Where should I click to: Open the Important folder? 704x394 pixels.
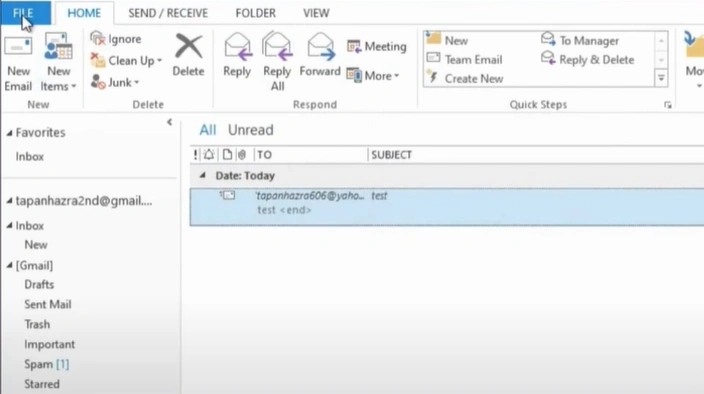[49, 344]
